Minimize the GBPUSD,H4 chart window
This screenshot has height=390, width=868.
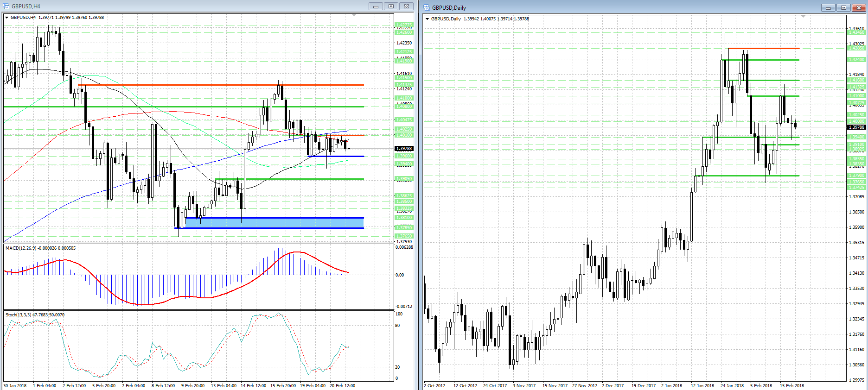[x=376, y=6]
